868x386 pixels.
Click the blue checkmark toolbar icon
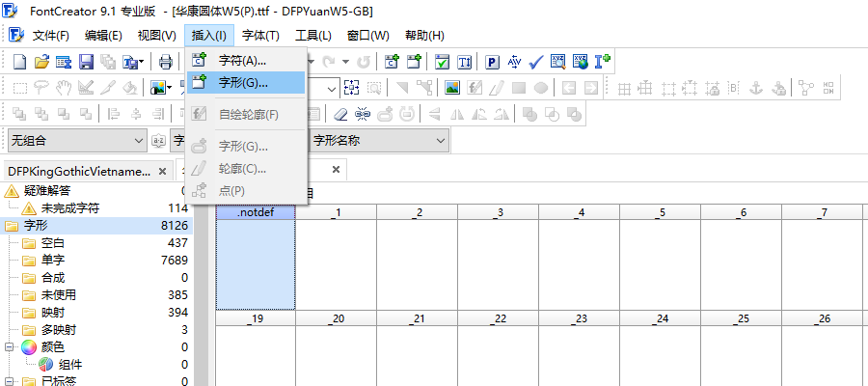[x=536, y=62]
